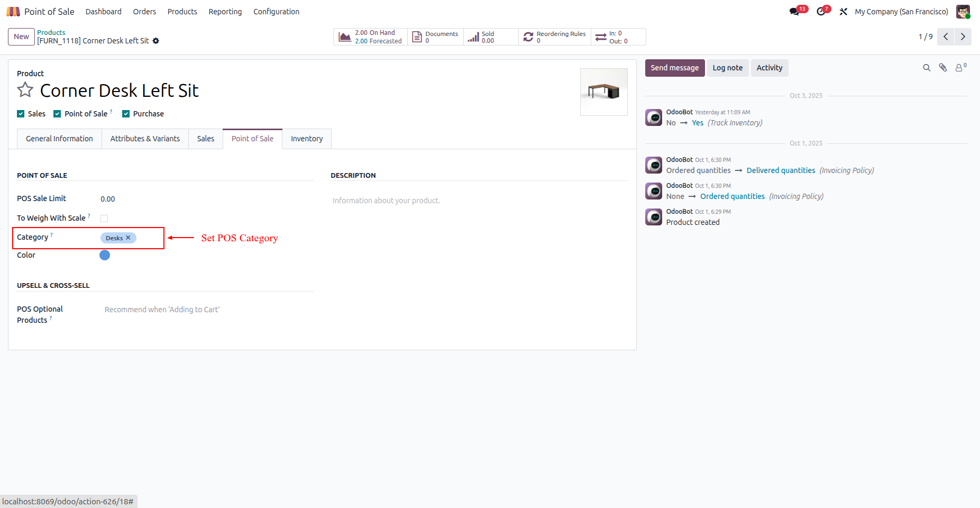The width and height of the screenshot is (980, 508).
Task: Click the debug tools wrench icon
Action: (x=844, y=12)
